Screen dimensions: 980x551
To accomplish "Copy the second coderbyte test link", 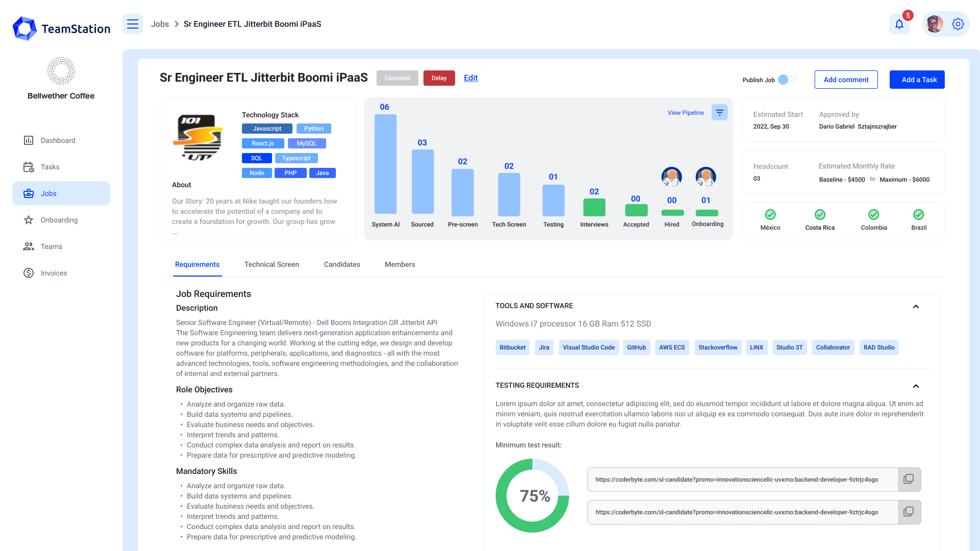I will (909, 512).
